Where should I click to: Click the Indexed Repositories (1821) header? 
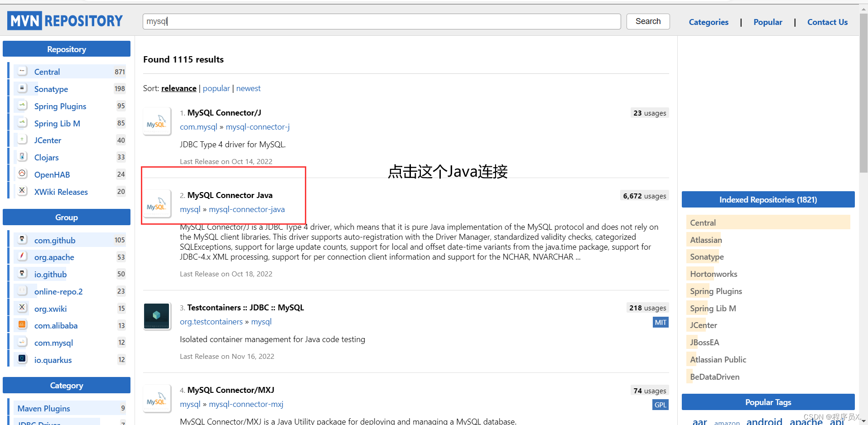pyautogui.click(x=768, y=199)
